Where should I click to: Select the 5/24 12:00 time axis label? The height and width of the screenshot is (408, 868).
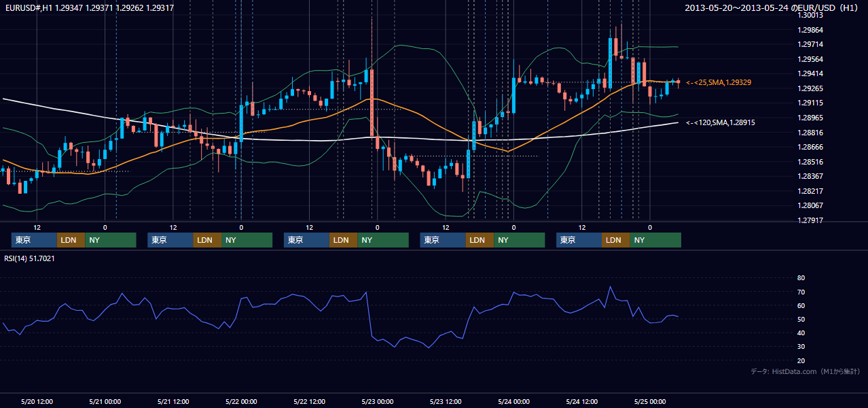pos(581,401)
